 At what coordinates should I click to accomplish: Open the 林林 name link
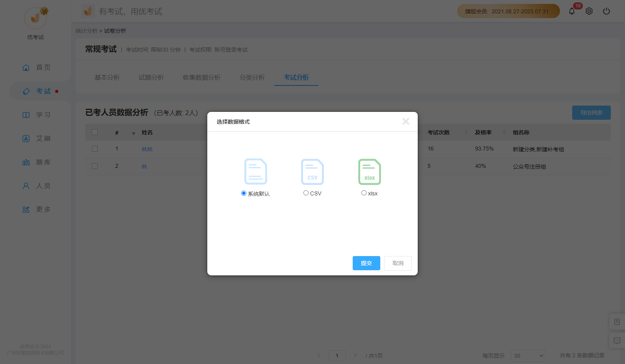(147, 149)
